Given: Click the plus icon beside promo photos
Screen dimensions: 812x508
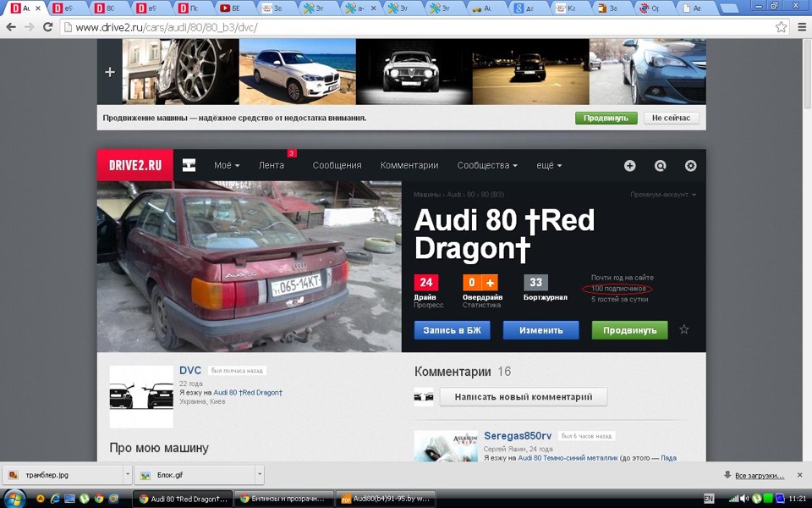Looking at the screenshot, I should (110, 72).
